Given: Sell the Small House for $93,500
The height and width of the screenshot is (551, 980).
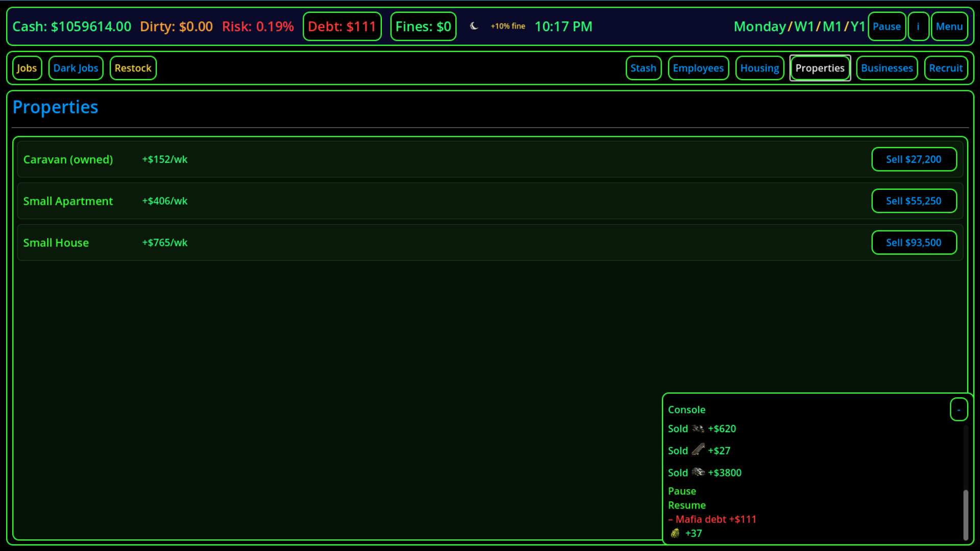Looking at the screenshot, I should 914,242.
